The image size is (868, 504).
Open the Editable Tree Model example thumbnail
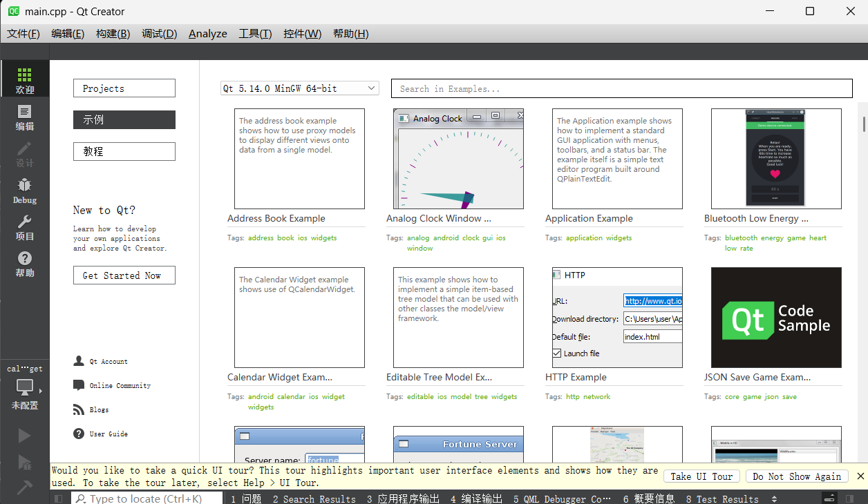coord(458,318)
